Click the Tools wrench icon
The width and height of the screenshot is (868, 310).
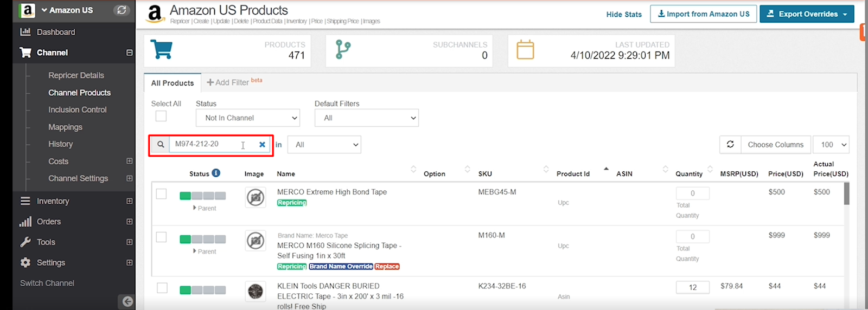pos(25,242)
